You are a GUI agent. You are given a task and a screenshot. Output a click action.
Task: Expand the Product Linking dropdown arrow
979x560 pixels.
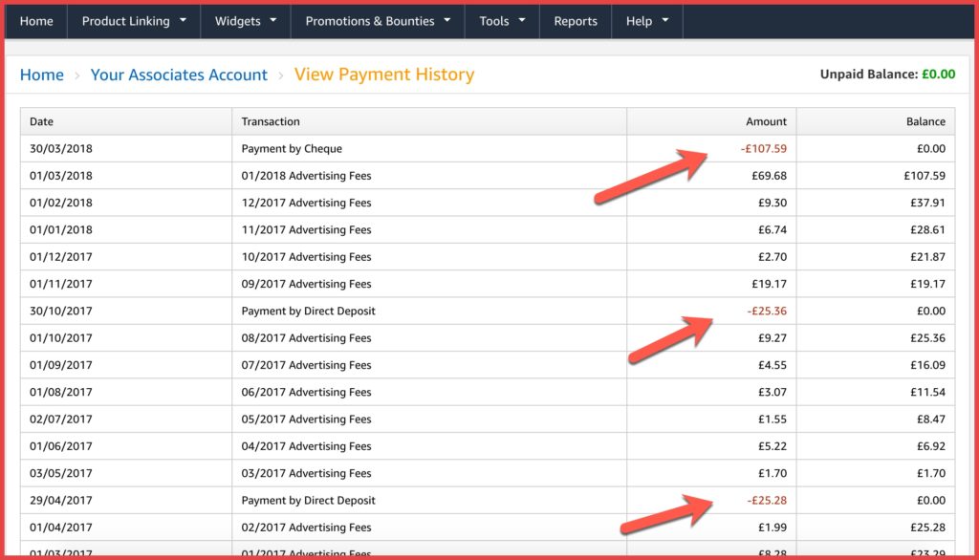pos(183,21)
